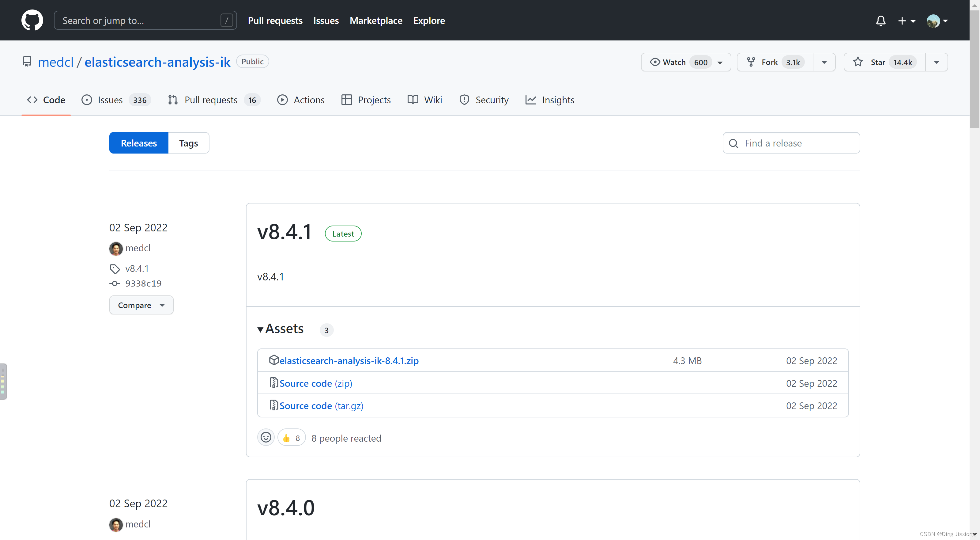Expand the Fork options dropdown
Screen dimensions: 980x540
pyautogui.click(x=824, y=63)
